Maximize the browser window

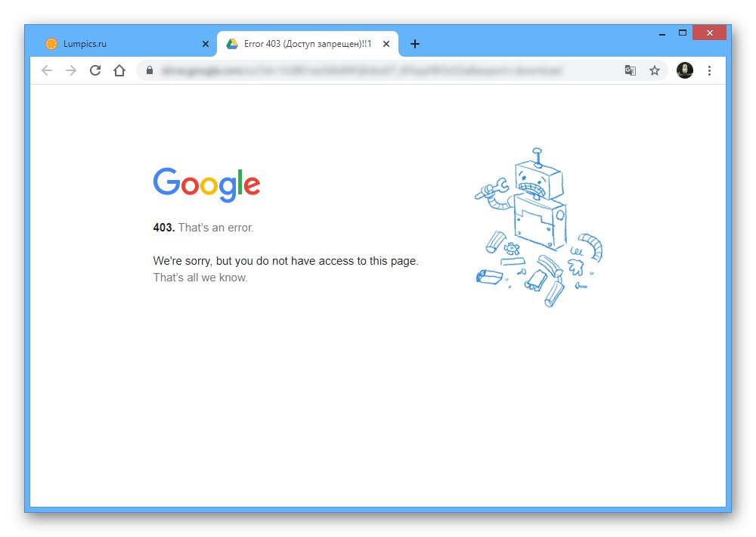click(682, 33)
